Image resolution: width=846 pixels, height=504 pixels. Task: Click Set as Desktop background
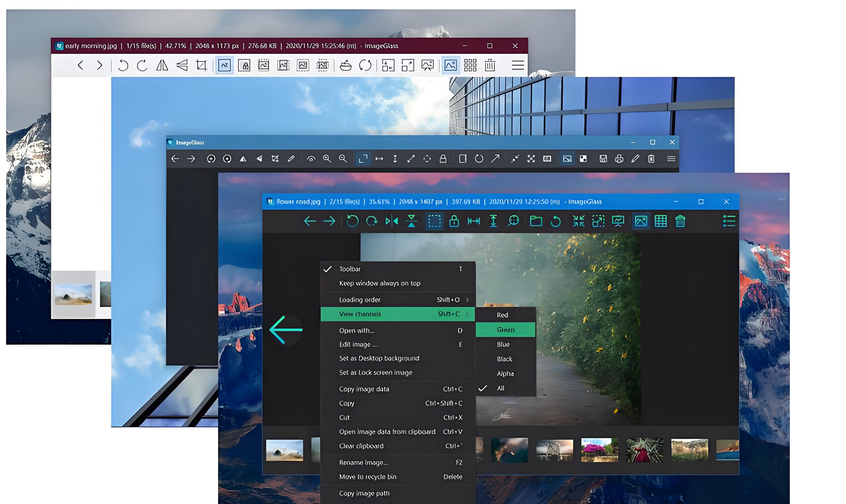379,359
